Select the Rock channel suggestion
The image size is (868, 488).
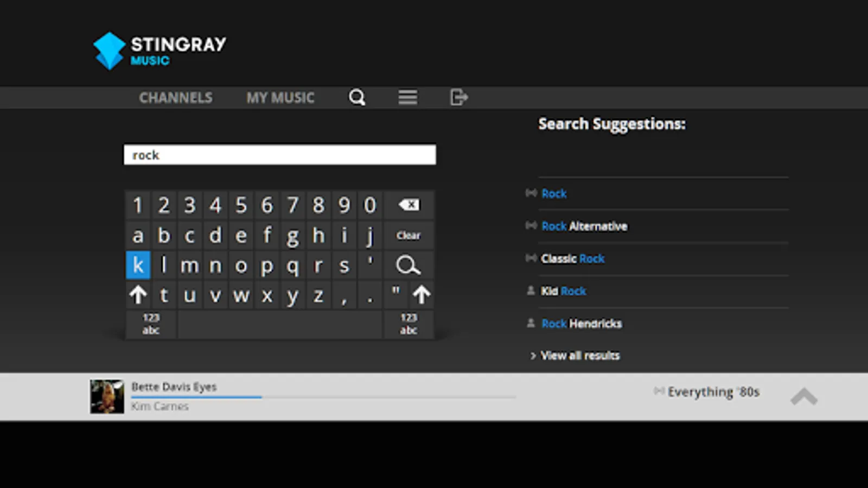click(x=554, y=194)
